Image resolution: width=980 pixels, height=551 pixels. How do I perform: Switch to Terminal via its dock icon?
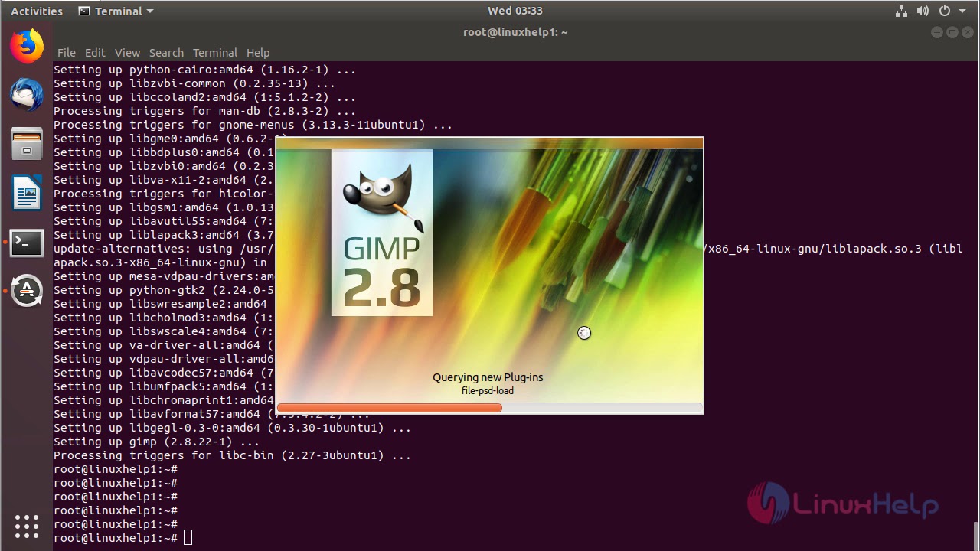[x=27, y=243]
